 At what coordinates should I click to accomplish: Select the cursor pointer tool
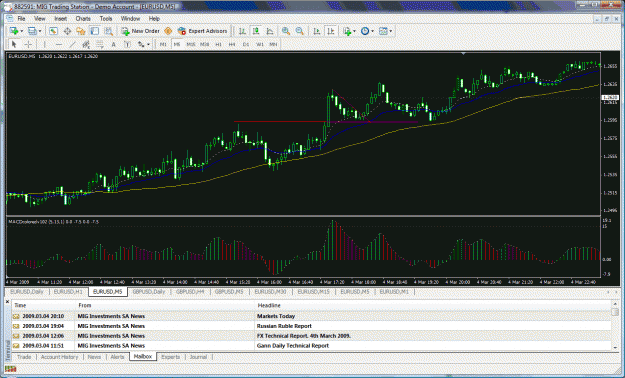[x=14, y=44]
